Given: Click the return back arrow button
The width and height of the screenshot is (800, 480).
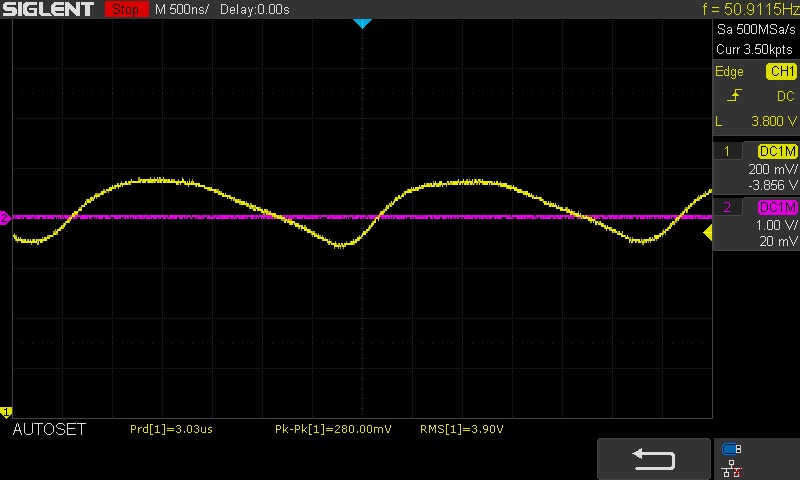Looking at the screenshot, I should point(654,459).
